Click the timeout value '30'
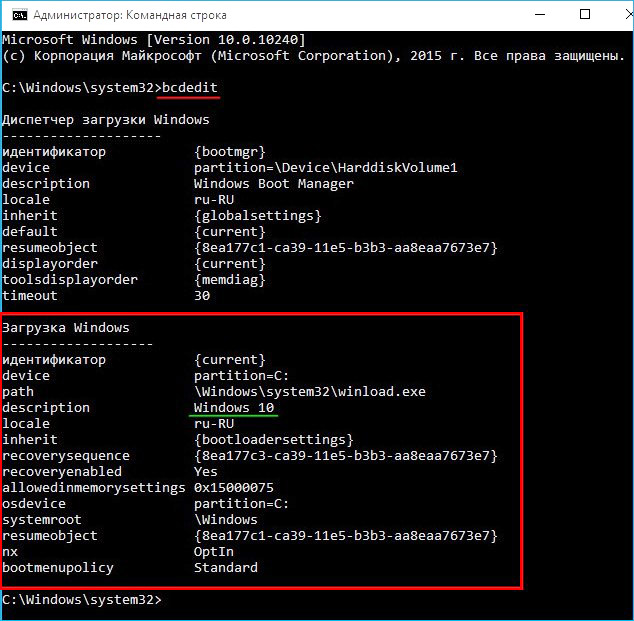The height and width of the screenshot is (621, 634). coord(202,296)
